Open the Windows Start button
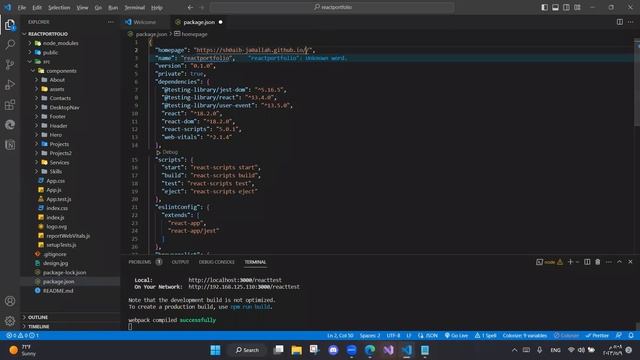 coord(215,350)
